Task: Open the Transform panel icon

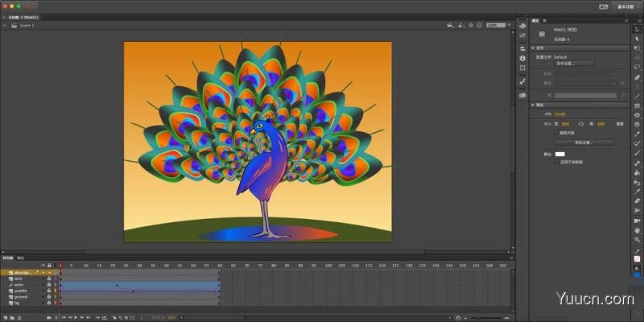Action: pos(522,68)
